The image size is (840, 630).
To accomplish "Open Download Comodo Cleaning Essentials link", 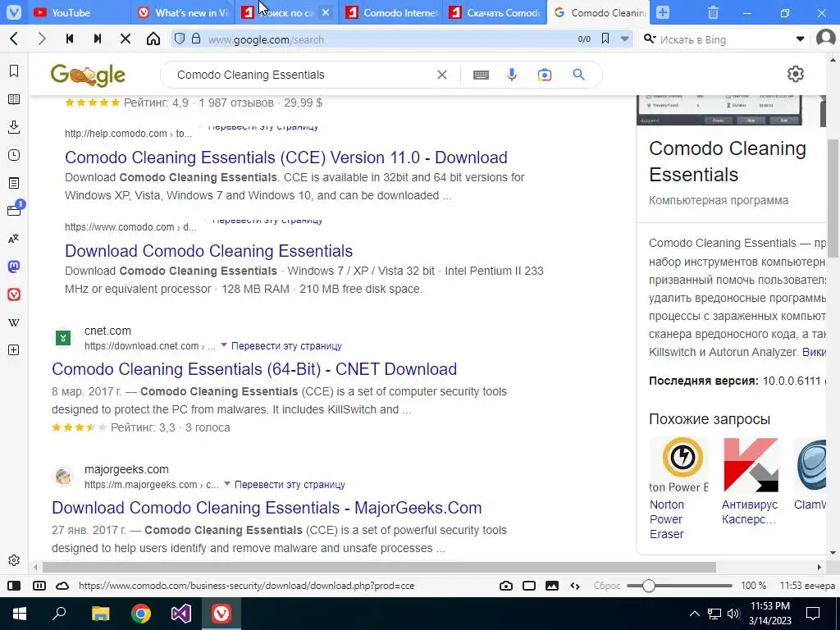I will coord(209,251).
